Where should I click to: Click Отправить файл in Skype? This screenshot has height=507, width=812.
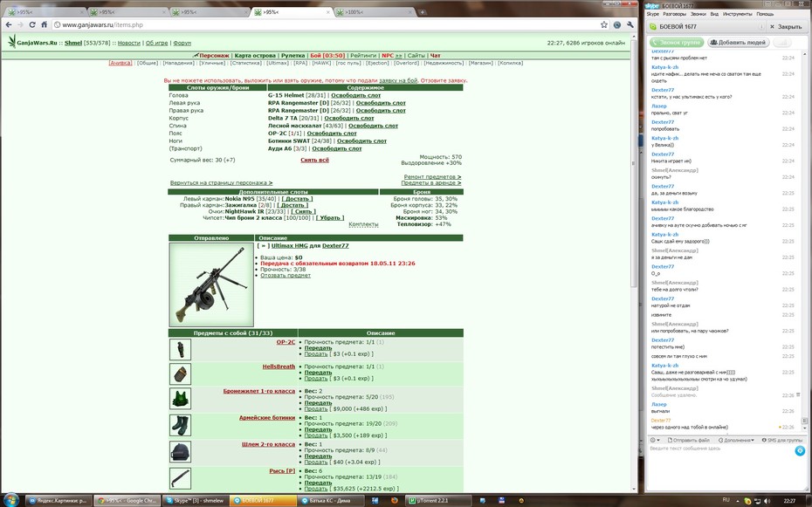tap(689, 441)
